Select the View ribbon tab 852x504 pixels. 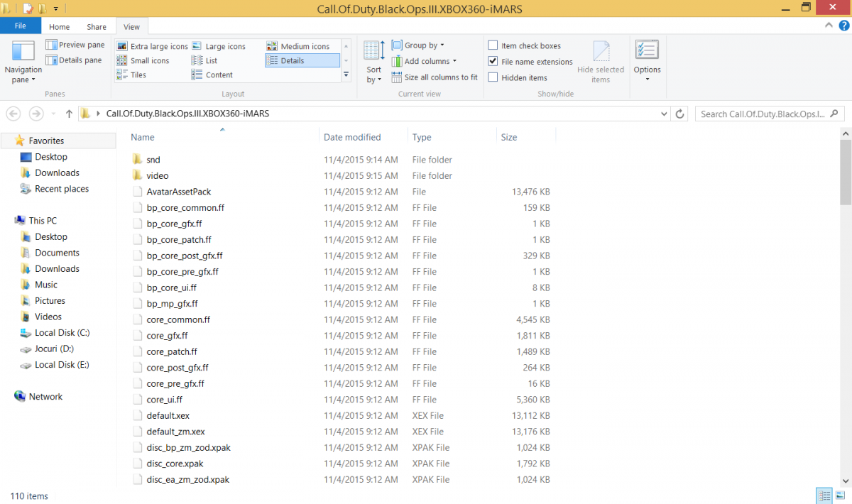131,27
